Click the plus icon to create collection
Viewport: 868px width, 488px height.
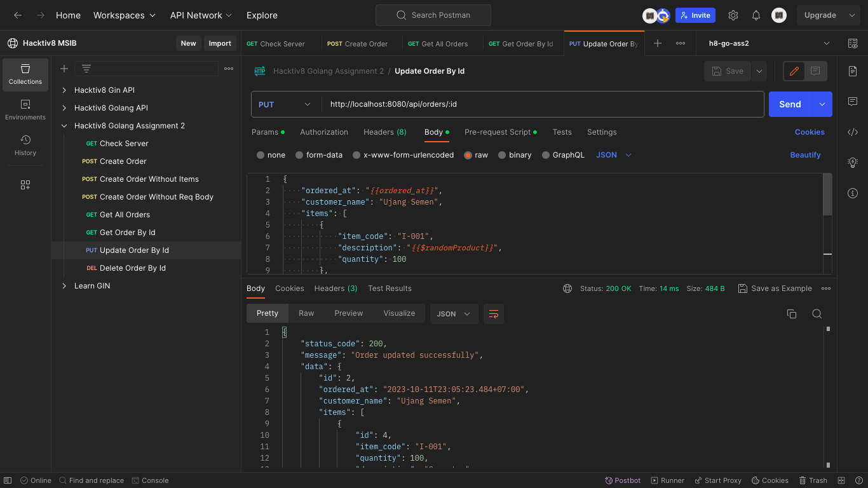click(x=64, y=69)
